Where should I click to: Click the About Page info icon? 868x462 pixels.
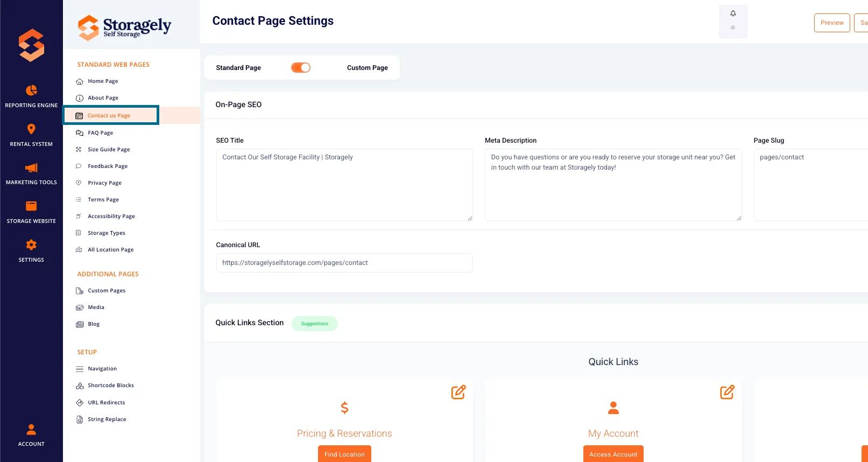point(80,98)
